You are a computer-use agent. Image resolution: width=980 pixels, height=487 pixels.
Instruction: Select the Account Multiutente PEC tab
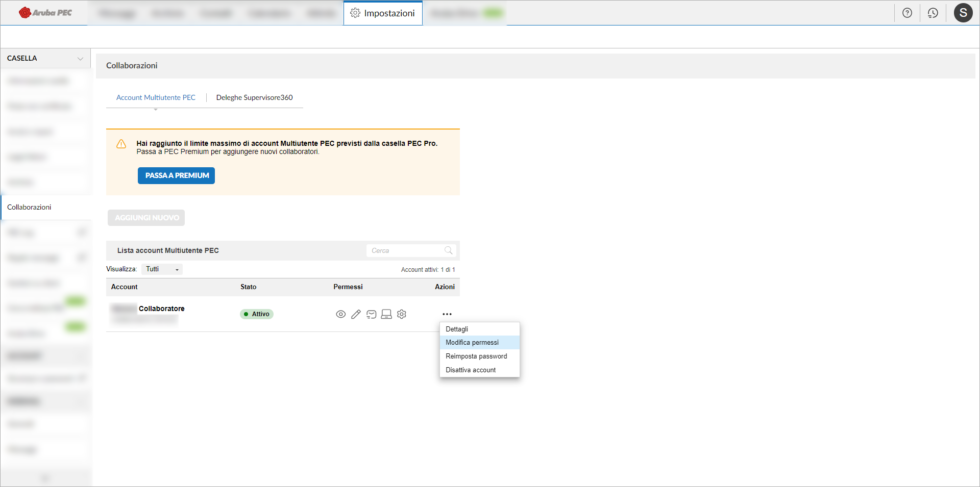click(x=156, y=97)
